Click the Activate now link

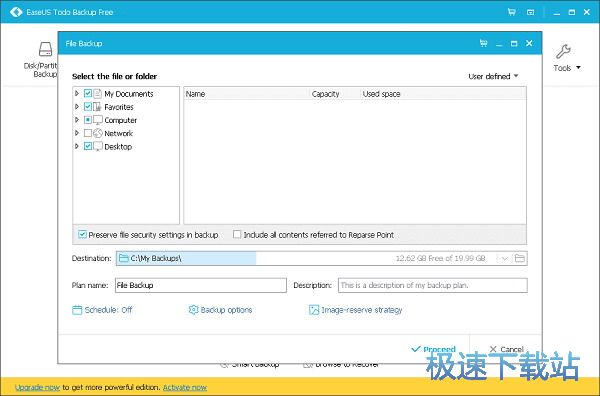[x=185, y=388]
